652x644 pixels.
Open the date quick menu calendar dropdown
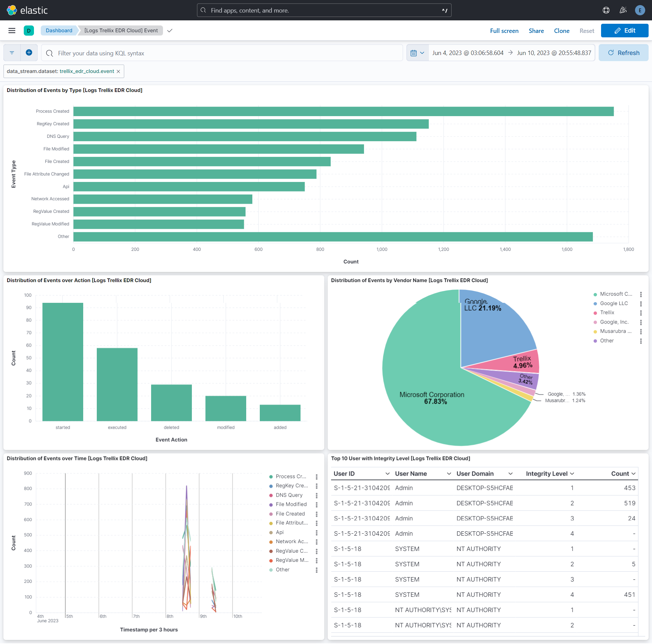coord(418,53)
